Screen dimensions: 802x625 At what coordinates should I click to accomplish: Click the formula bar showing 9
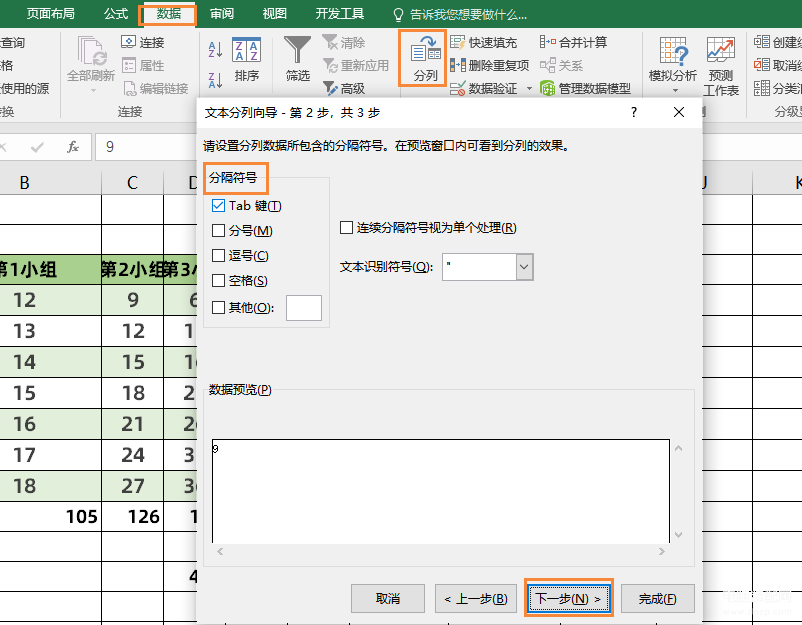coord(146,147)
